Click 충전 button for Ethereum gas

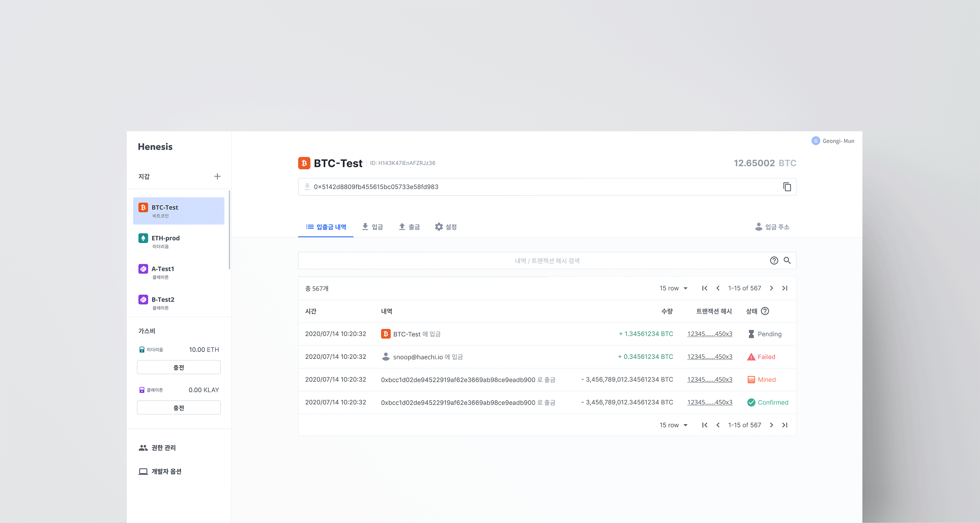coord(178,367)
